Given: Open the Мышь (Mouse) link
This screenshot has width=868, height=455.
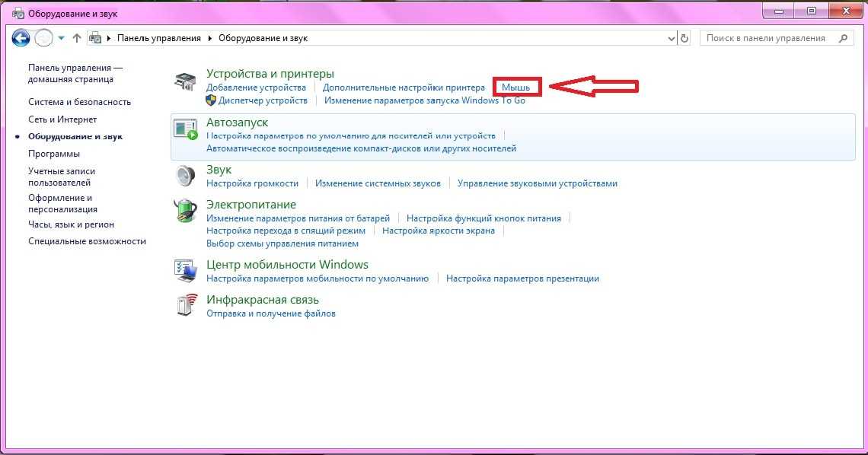Looking at the screenshot, I should (x=515, y=87).
